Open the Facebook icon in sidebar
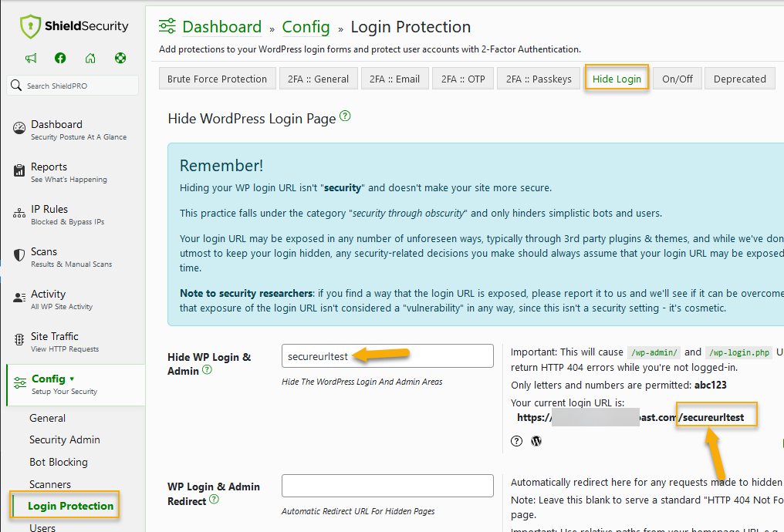This screenshot has height=532, width=784. click(x=60, y=58)
